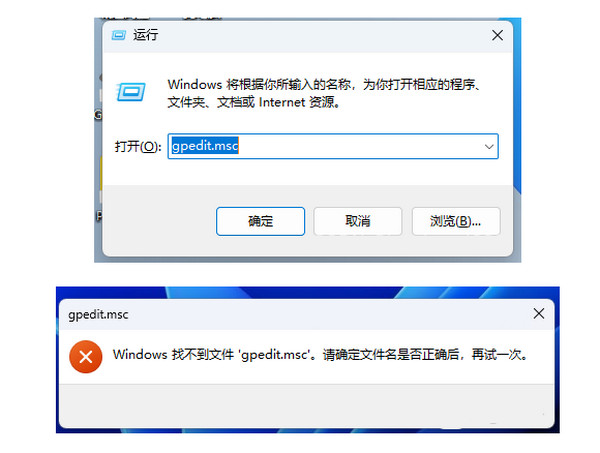
Task: Select the highlighted gpedit.msc text
Action: click(205, 146)
